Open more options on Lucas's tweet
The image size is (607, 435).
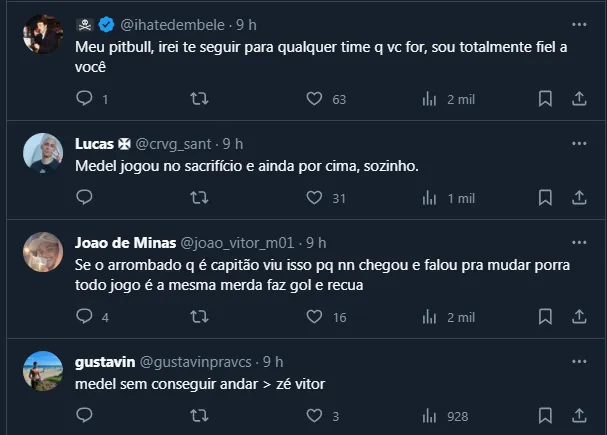point(579,144)
